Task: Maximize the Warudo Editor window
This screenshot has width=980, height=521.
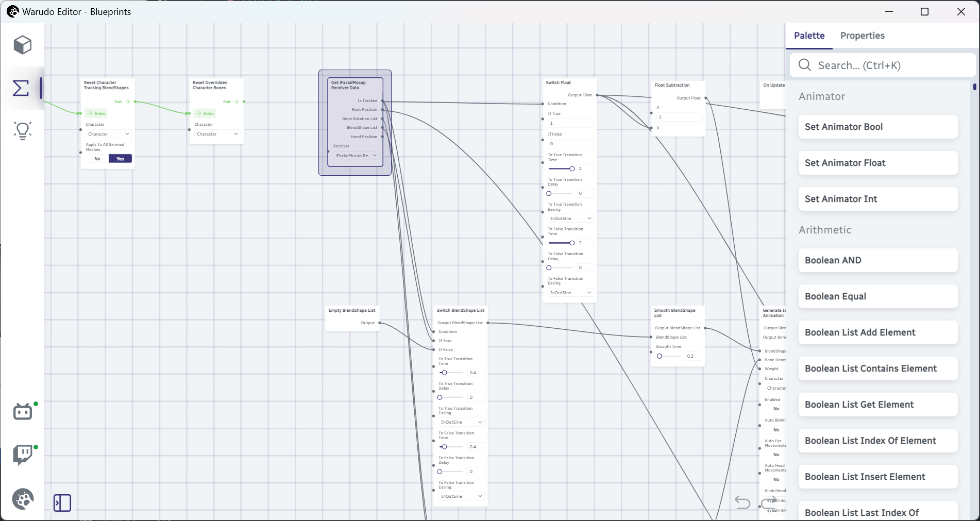Action: click(x=924, y=11)
